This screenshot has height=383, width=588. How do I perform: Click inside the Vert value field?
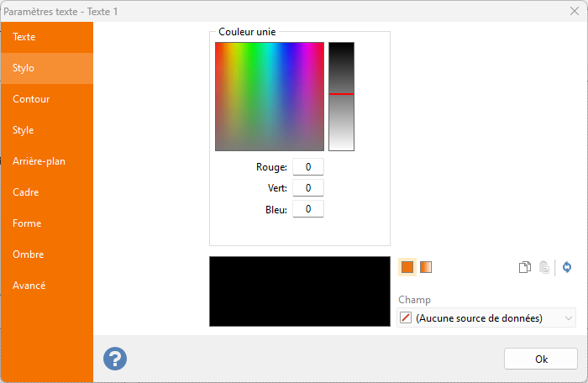point(308,188)
